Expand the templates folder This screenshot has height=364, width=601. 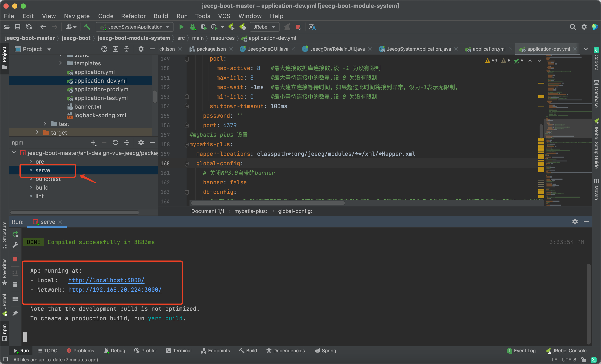point(61,63)
